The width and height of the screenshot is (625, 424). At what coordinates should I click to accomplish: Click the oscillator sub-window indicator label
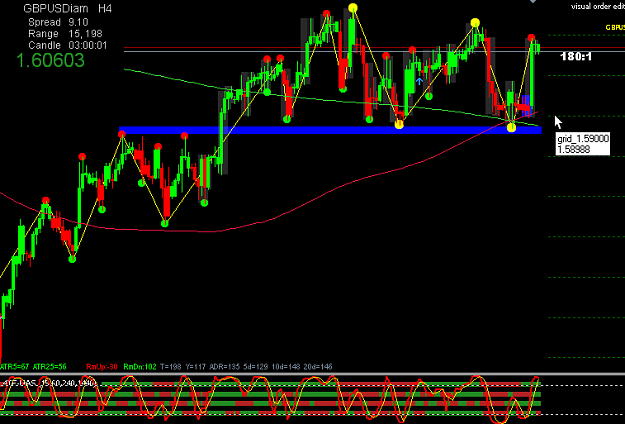(49, 383)
